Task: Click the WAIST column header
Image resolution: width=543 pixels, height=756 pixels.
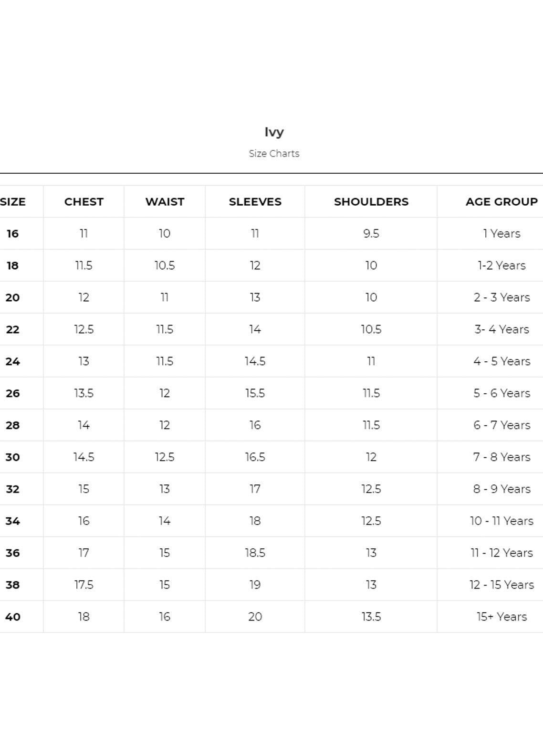Action: [165, 202]
